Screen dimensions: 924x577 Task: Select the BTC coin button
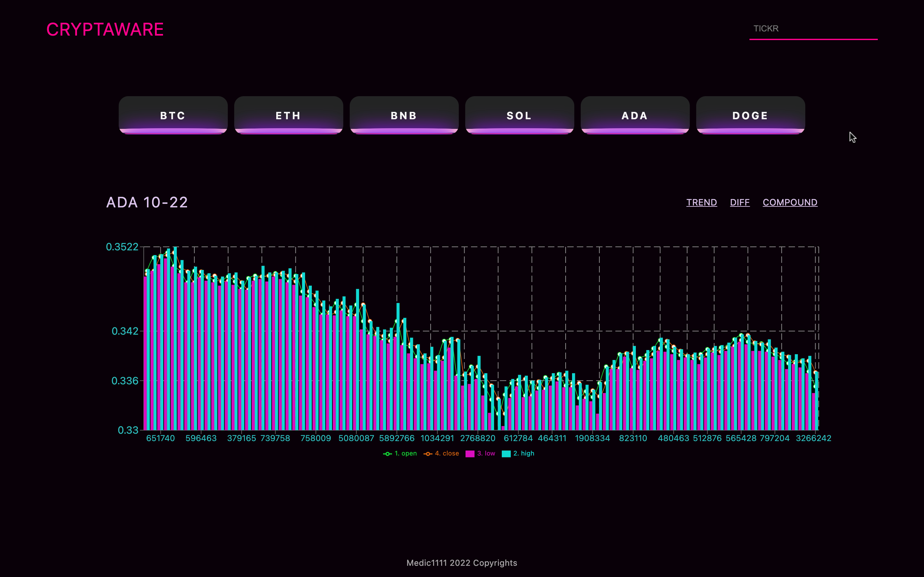tap(173, 115)
